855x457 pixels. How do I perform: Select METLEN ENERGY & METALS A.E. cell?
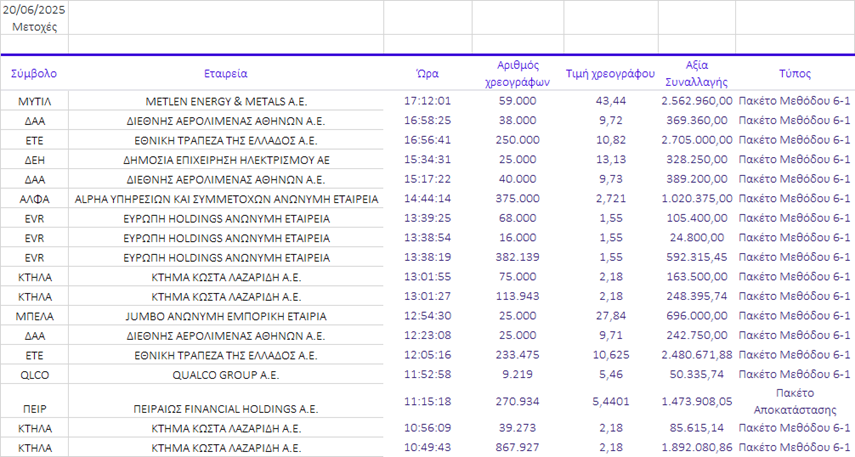226,101
